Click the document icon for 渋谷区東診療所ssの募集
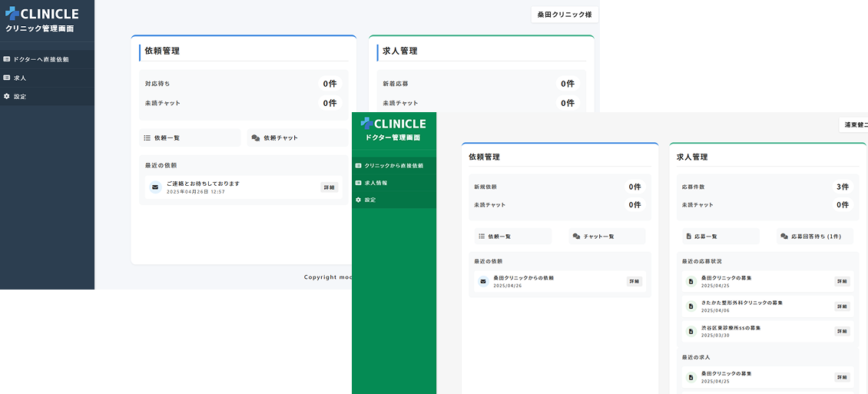The image size is (868, 394). click(x=691, y=331)
